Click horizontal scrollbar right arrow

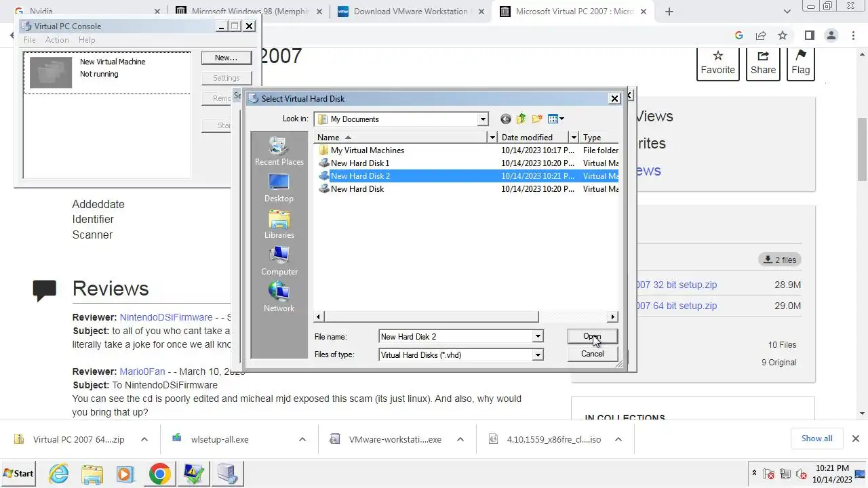pos(613,317)
